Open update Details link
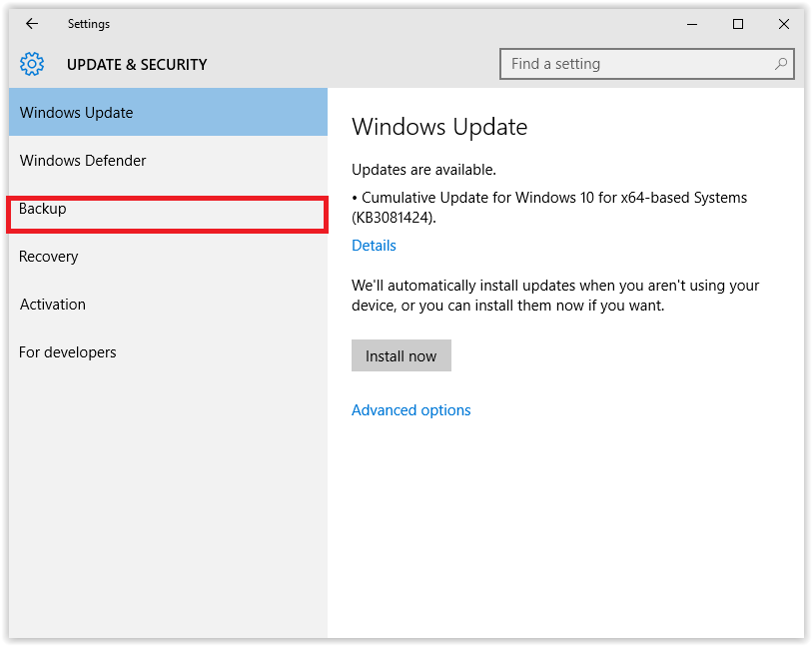Image resolution: width=812 pixels, height=646 pixels. click(374, 246)
